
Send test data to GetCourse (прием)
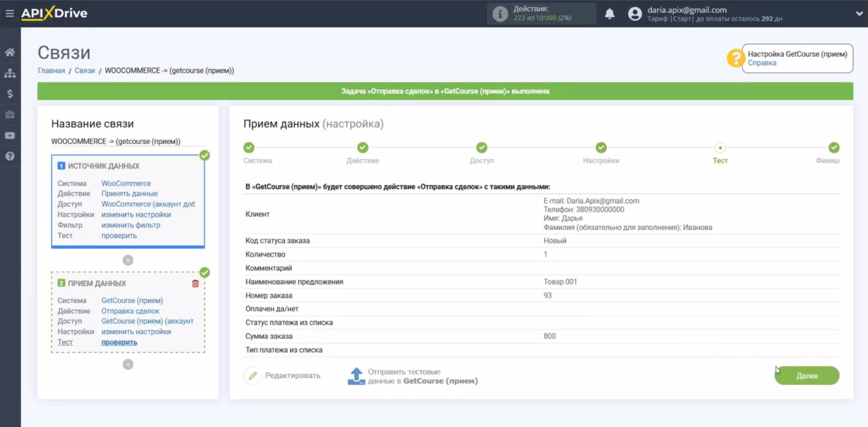click(423, 376)
